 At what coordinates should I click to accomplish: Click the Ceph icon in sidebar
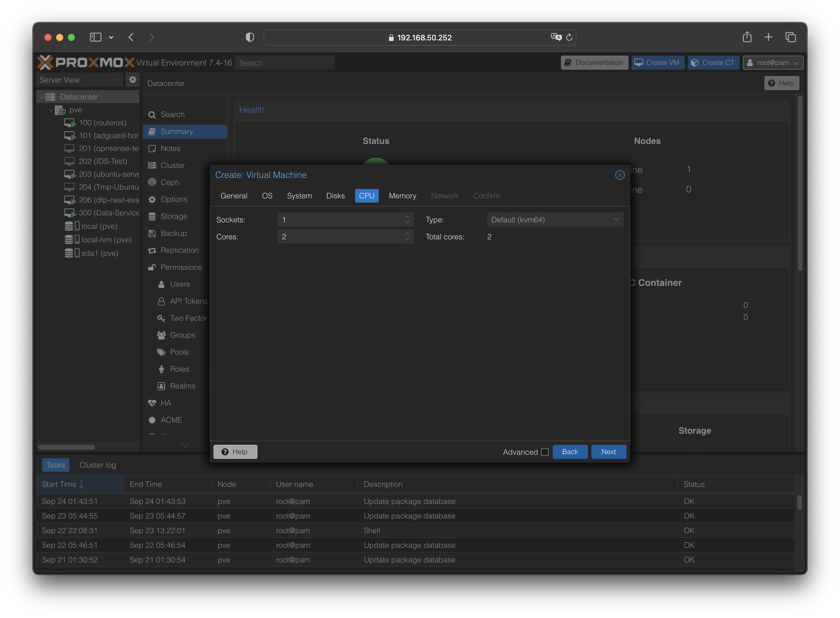point(152,182)
